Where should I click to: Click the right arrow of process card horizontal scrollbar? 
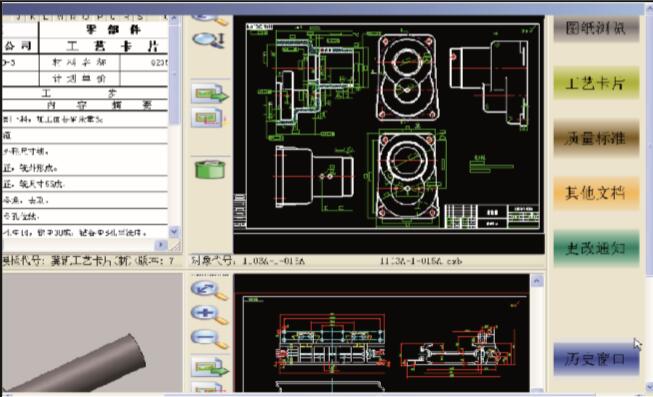(x=161, y=245)
